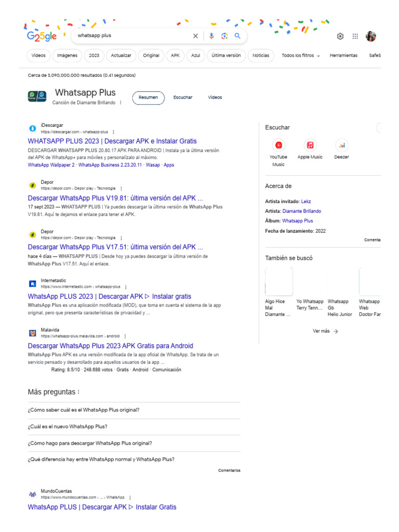Open the Google apps grid
Image resolution: width=399 pixels, height=532 pixels.
(x=355, y=36)
